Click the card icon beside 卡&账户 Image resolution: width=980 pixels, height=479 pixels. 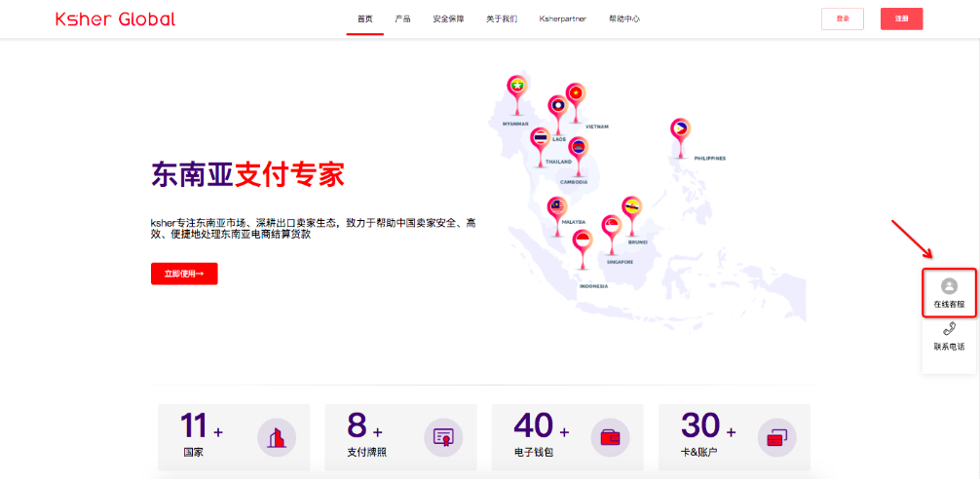pyautogui.click(x=777, y=437)
